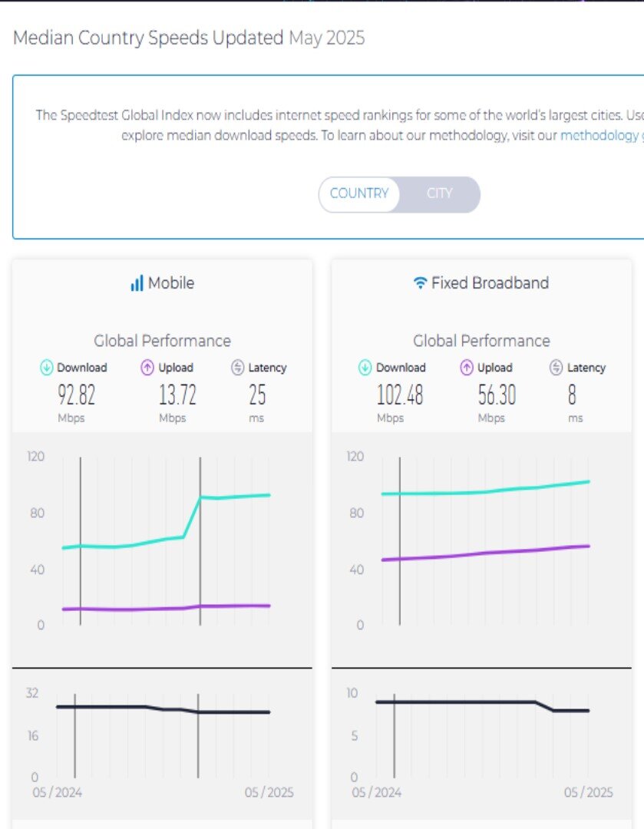This screenshot has height=829, width=644.
Task: Select the COUNTRY toggle option
Action: click(359, 193)
